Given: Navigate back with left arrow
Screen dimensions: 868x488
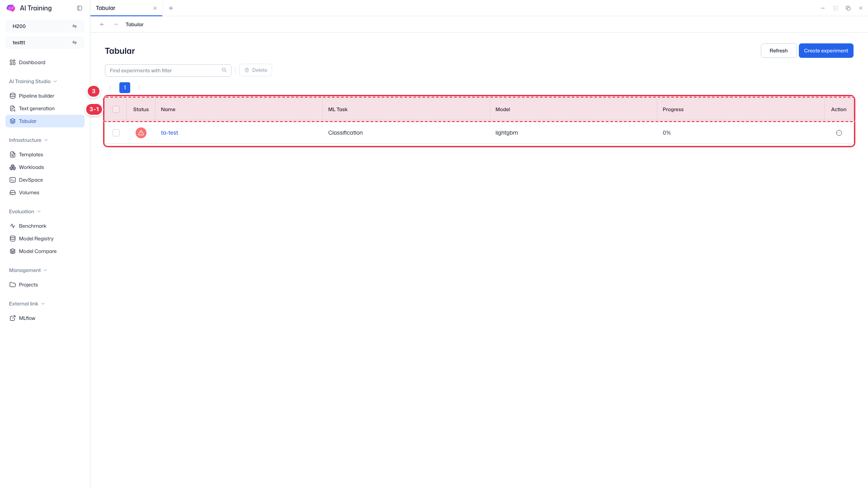Looking at the screenshot, I should (102, 24).
